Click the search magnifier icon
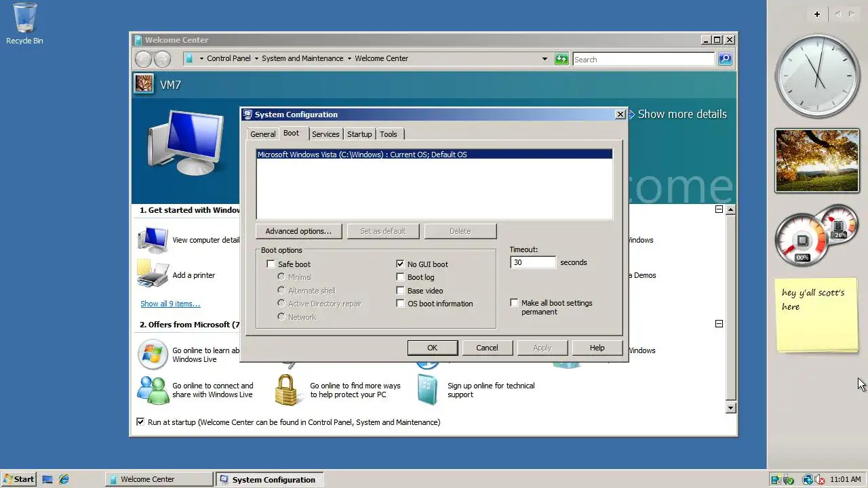The width and height of the screenshot is (868, 488). coord(725,59)
